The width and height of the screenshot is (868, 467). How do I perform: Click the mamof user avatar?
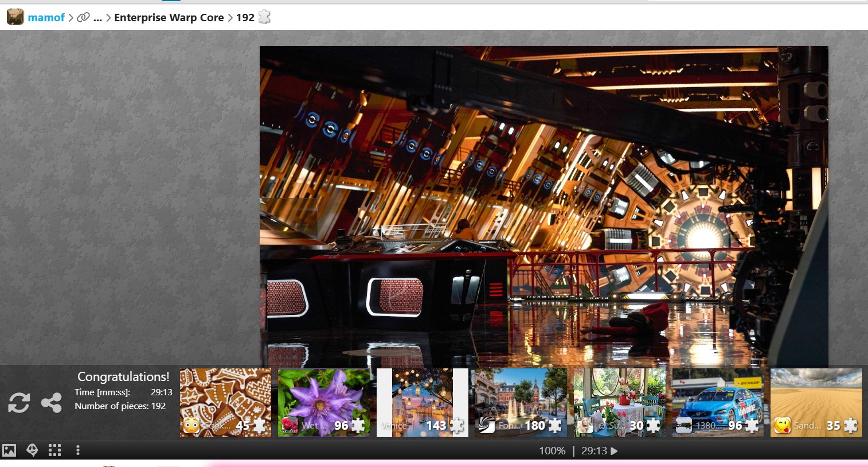click(15, 17)
